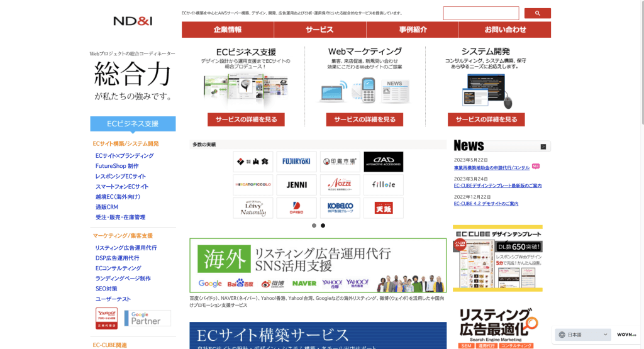Click the ECサイト構築サービス blue banner
Viewport: 644px width, 349px height.
[x=318, y=335]
